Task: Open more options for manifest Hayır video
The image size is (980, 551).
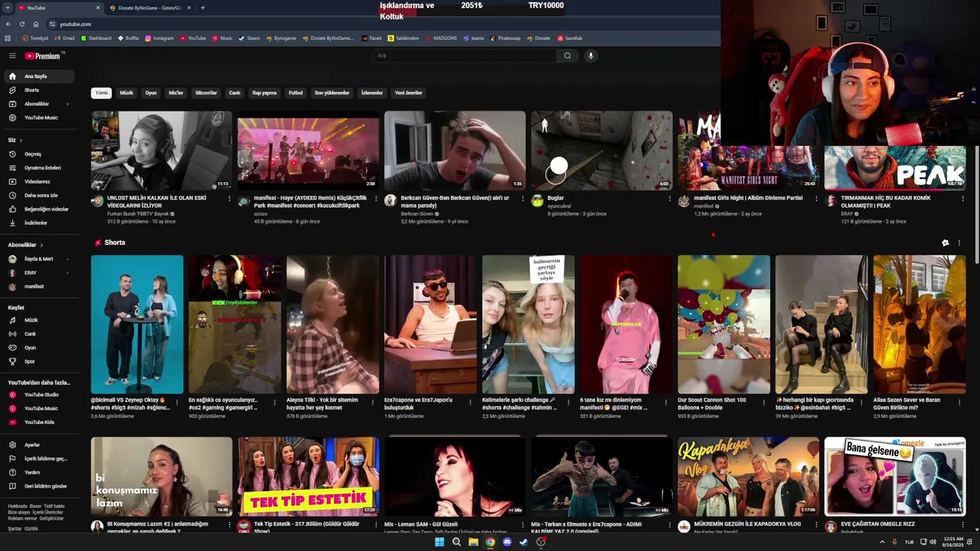Action: click(376, 199)
